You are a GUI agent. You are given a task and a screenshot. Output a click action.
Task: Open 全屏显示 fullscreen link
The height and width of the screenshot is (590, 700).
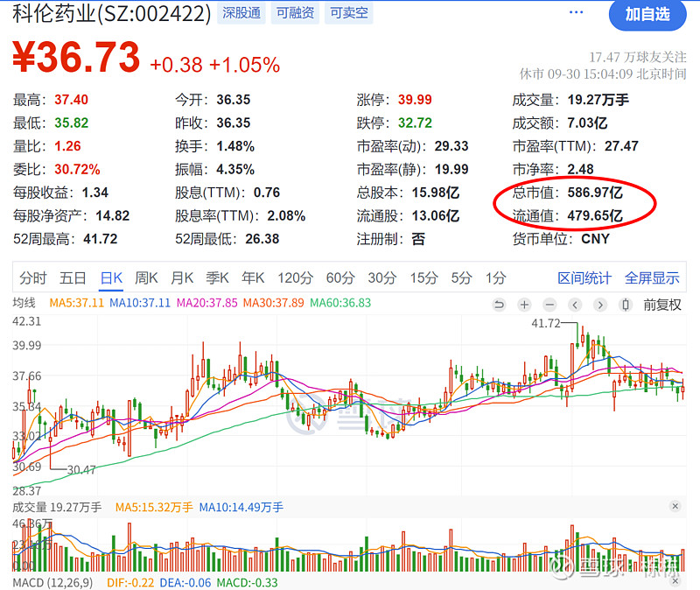pyautogui.click(x=652, y=277)
